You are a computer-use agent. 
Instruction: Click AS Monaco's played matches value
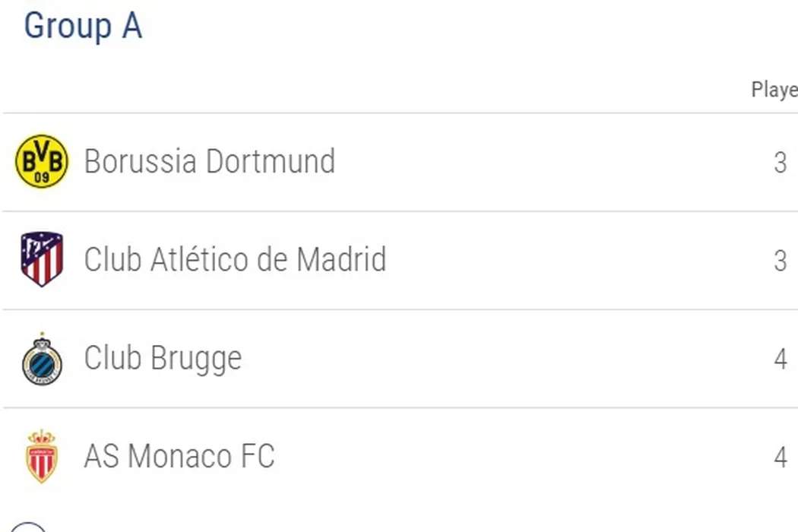(780, 457)
